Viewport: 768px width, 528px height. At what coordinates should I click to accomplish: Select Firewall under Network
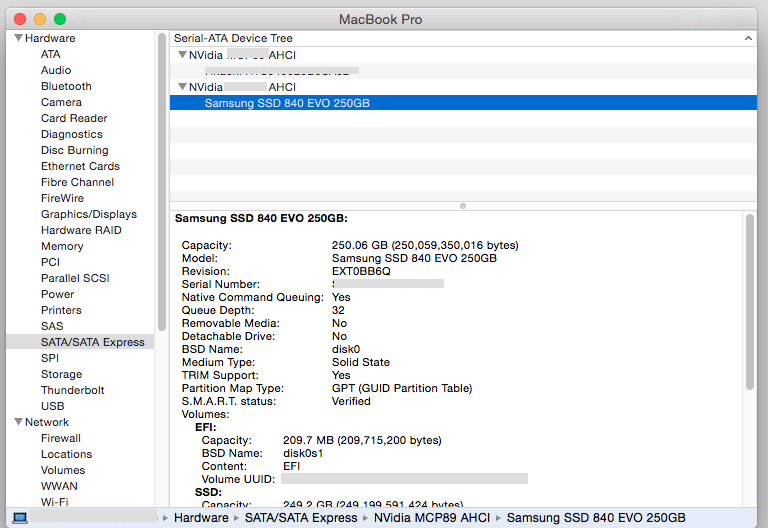pyautogui.click(x=61, y=438)
